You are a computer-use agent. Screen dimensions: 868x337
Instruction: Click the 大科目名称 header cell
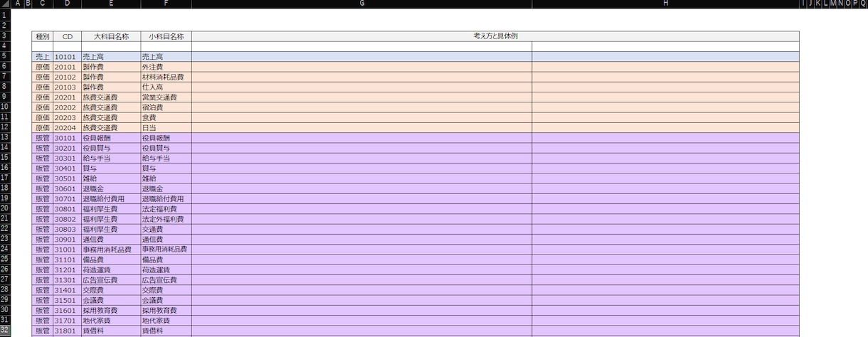(x=111, y=36)
